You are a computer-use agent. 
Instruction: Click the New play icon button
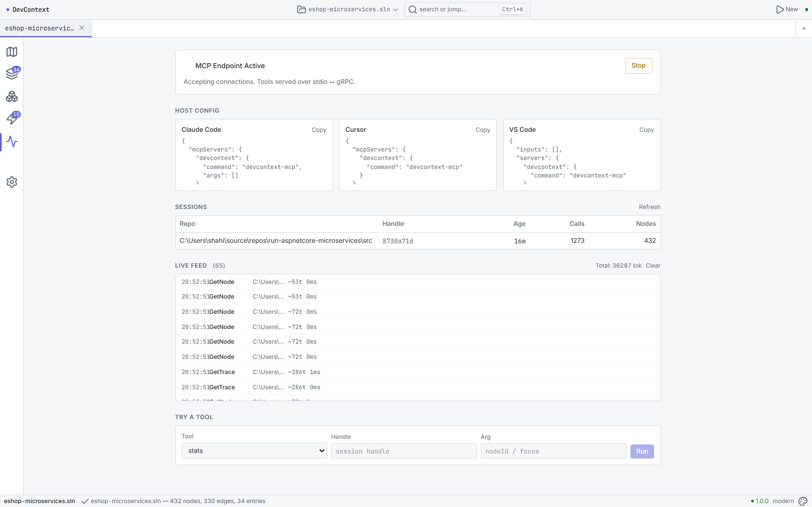pos(787,9)
